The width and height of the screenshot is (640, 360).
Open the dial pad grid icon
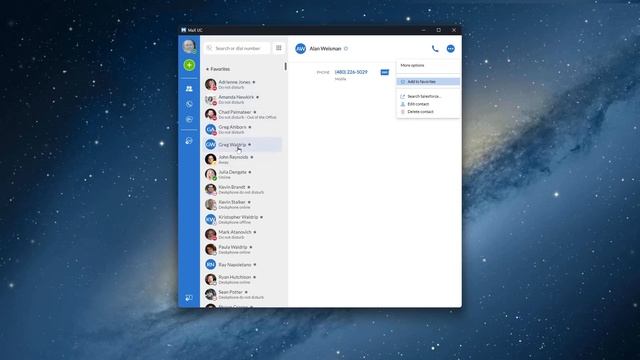pyautogui.click(x=279, y=48)
